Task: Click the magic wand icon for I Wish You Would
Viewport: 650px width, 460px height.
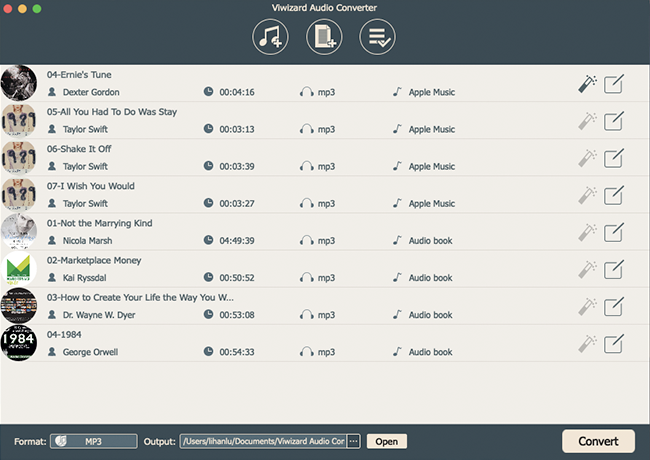Action: 587,195
